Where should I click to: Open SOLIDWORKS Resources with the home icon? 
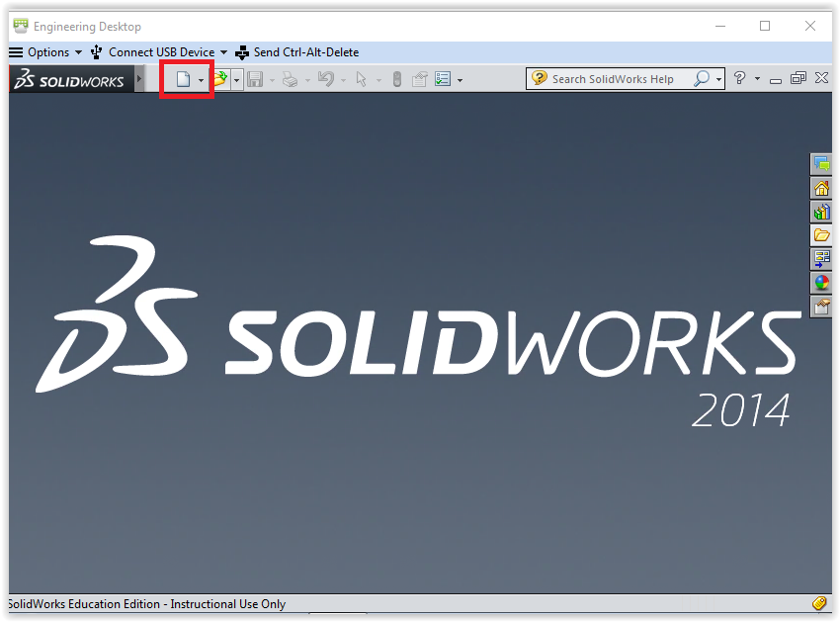tap(821, 188)
